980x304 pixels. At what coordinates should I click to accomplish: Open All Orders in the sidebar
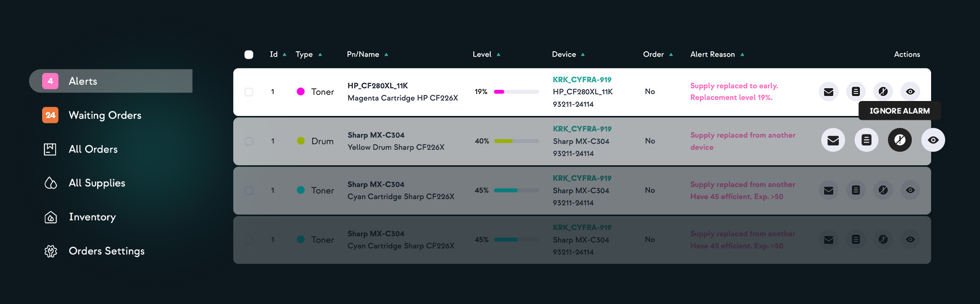[x=80, y=149]
